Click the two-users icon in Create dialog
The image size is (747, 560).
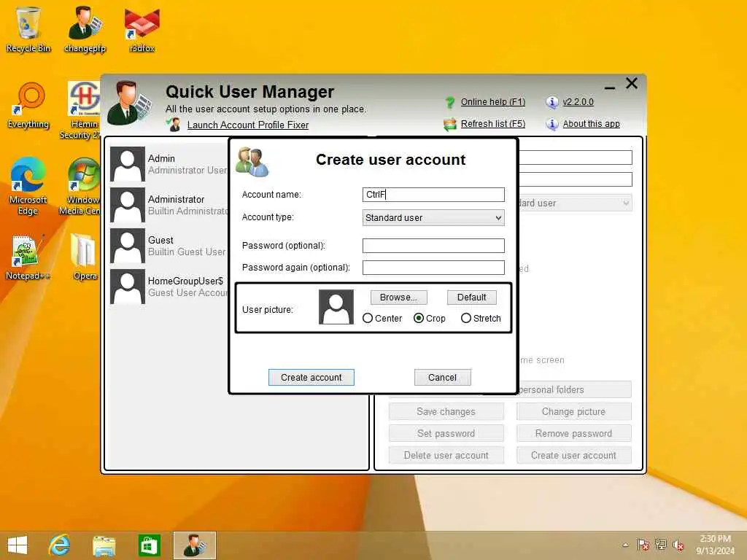tap(252, 161)
